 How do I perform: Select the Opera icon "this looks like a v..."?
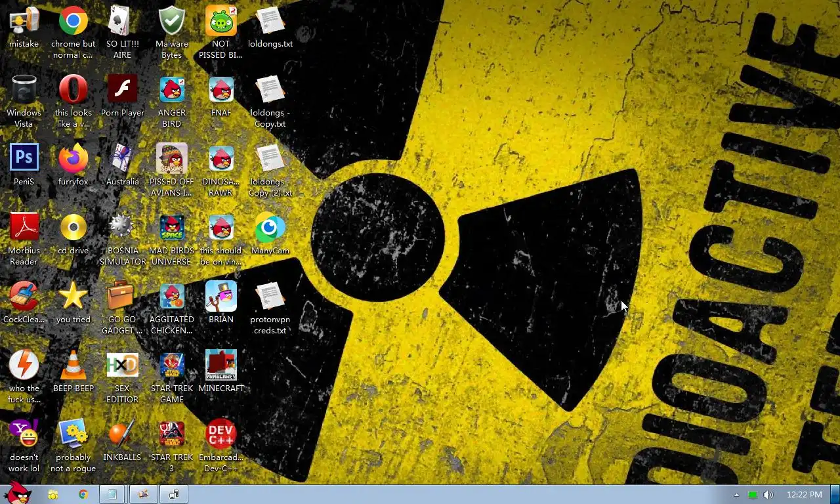pyautogui.click(x=73, y=102)
